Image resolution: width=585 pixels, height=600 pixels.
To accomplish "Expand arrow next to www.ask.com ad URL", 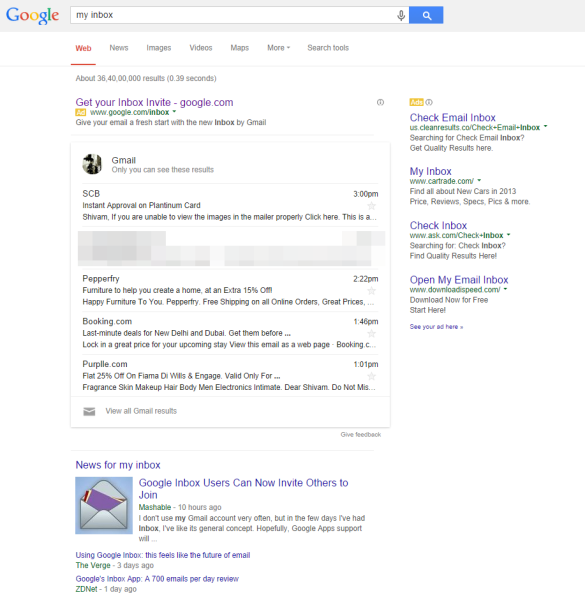I will point(508,234).
